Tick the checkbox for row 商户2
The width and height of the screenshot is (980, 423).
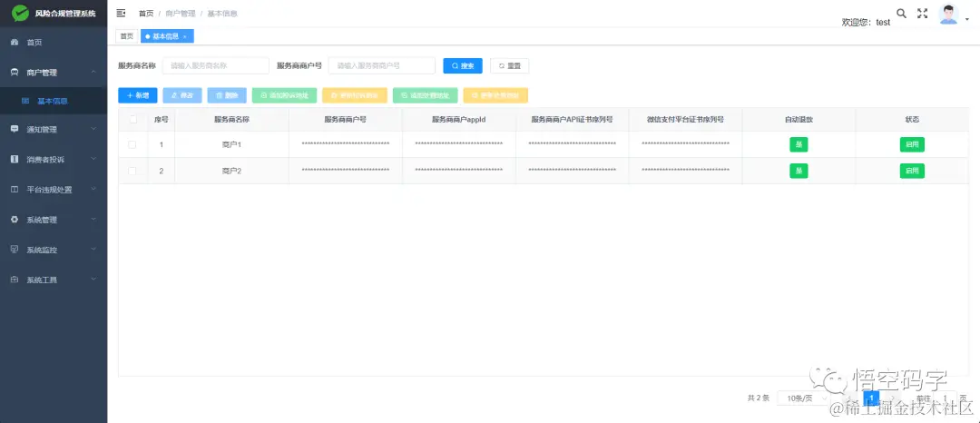(132, 171)
